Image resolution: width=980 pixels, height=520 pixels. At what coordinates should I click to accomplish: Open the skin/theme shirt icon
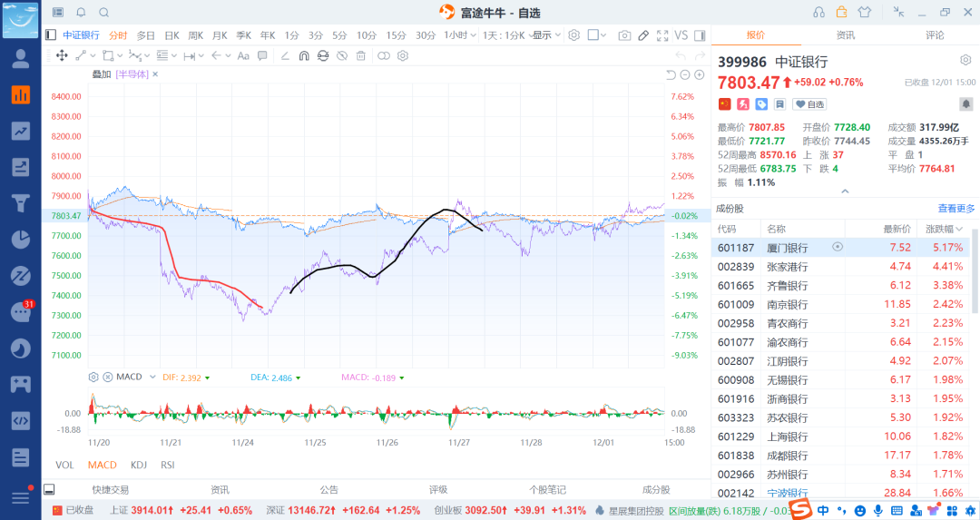coord(865,12)
